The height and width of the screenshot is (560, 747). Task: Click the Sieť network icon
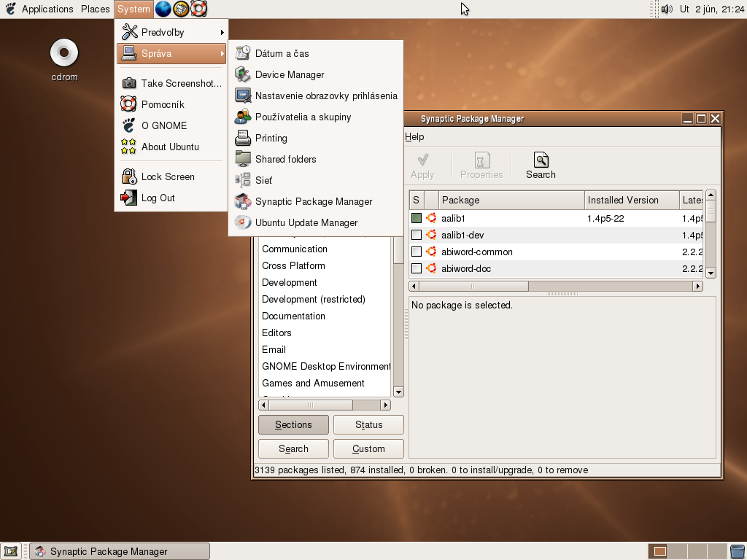(243, 180)
